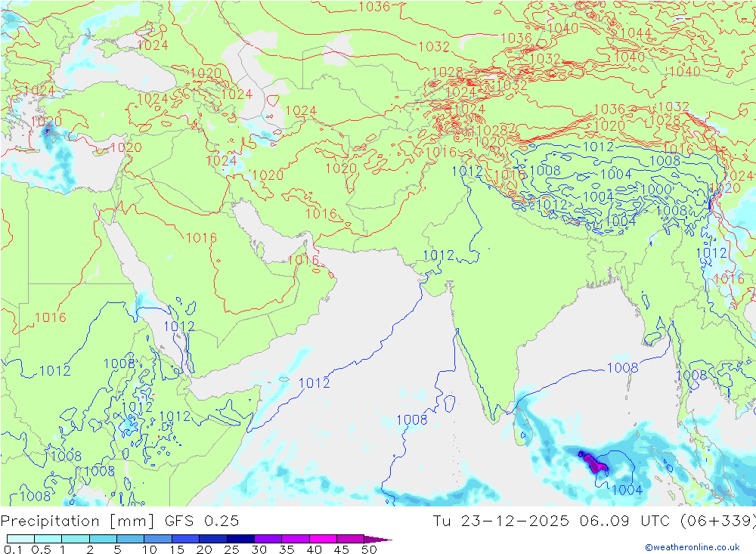Select the 15–20 mm legend color swatch
The height and width of the screenshot is (554, 756).
[x=185, y=539]
